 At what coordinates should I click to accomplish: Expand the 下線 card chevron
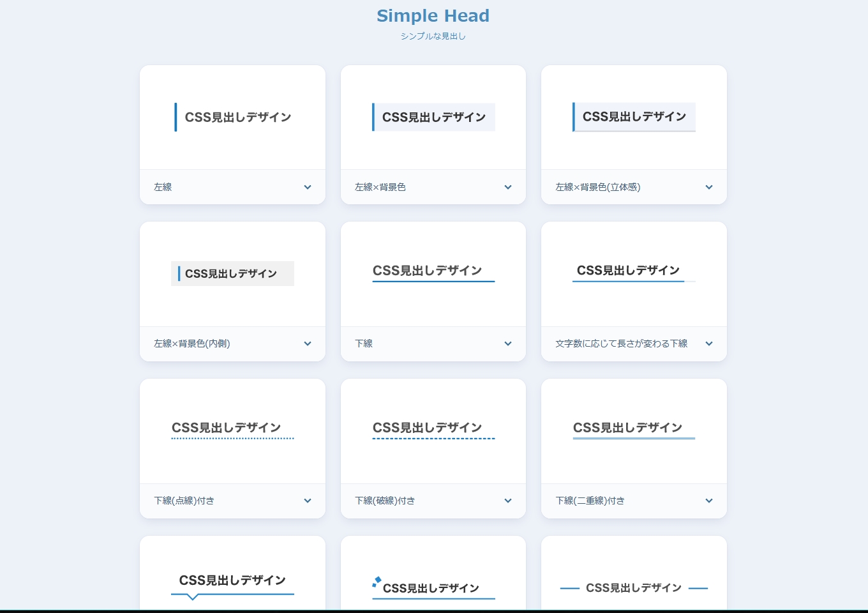(x=508, y=344)
